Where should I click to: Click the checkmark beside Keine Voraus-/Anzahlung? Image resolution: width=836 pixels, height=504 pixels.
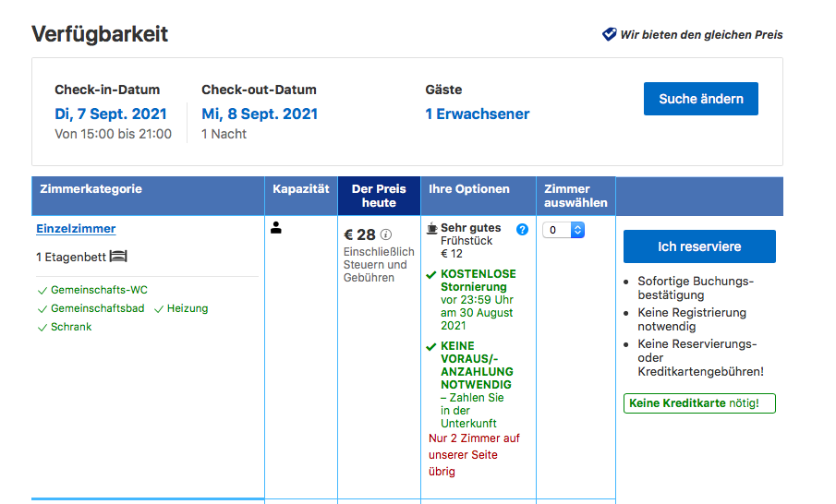431,347
